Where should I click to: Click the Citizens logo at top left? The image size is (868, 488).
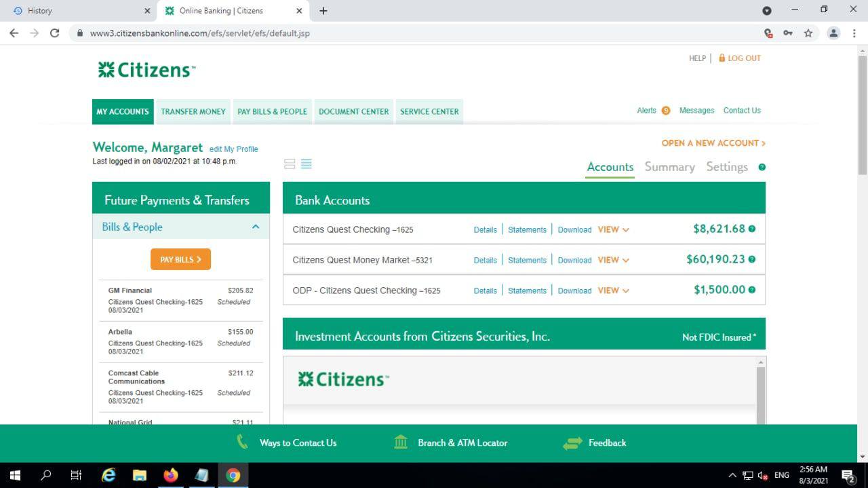click(146, 69)
